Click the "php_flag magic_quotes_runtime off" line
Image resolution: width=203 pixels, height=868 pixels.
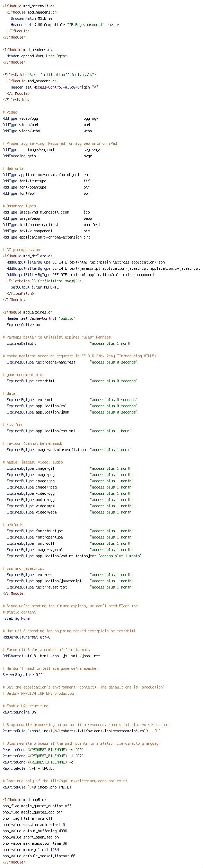pyautogui.click(x=37, y=806)
